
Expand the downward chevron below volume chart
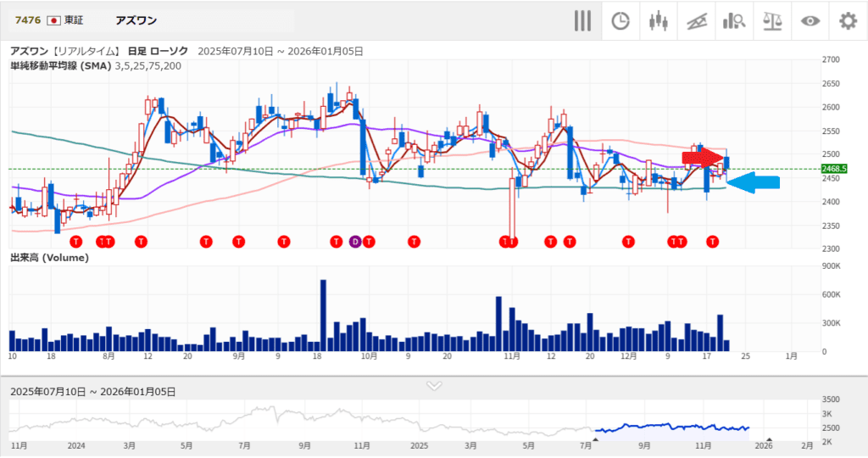click(x=434, y=385)
